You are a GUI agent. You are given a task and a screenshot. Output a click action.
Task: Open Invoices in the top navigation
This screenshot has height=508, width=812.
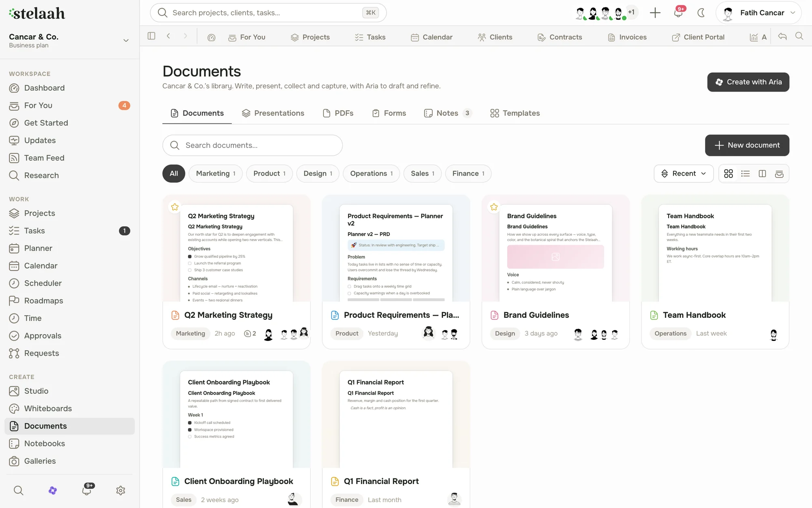(627, 37)
